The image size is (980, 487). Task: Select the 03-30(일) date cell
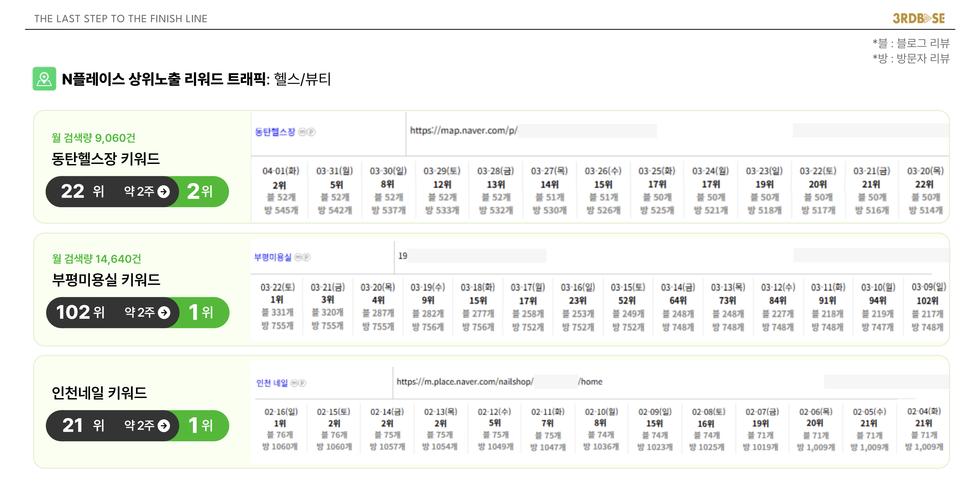pyautogui.click(x=389, y=171)
